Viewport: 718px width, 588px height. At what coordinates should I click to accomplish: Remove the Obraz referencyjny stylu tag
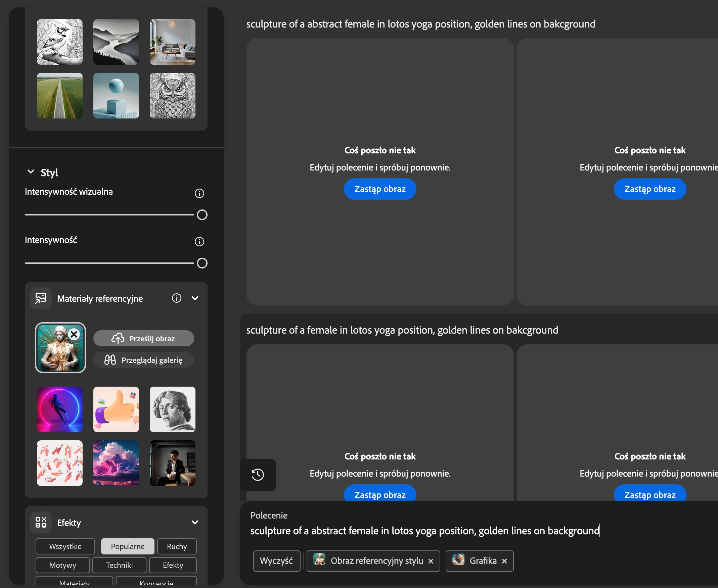click(x=431, y=561)
